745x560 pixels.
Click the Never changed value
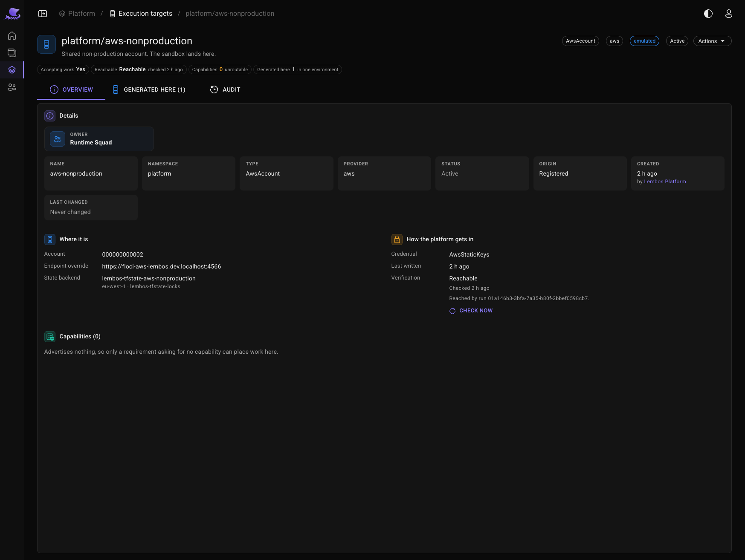tap(70, 212)
